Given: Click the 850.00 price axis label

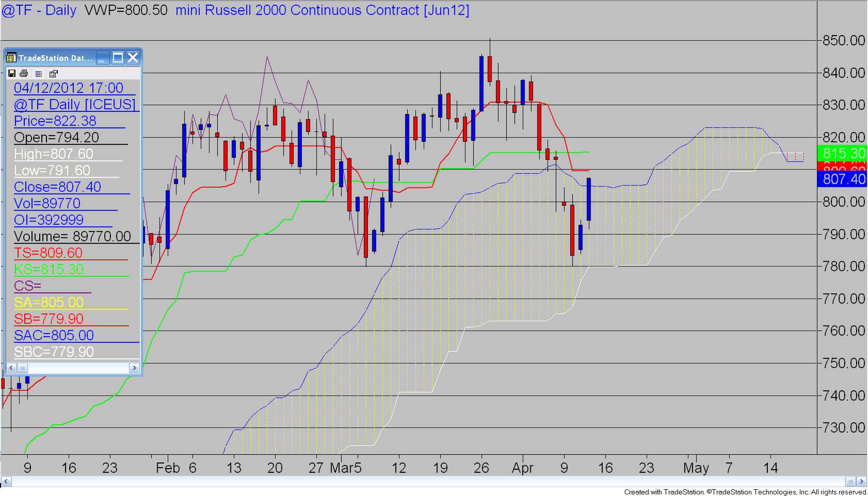Looking at the screenshot, I should [844, 40].
